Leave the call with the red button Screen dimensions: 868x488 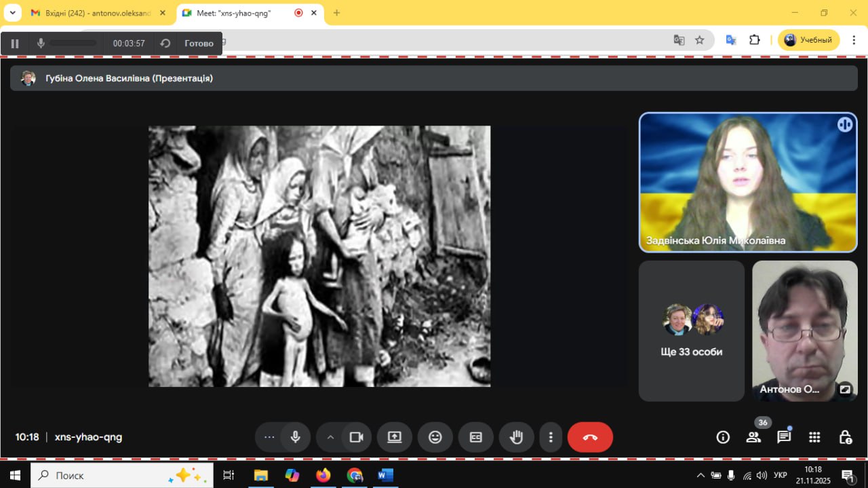[590, 437]
